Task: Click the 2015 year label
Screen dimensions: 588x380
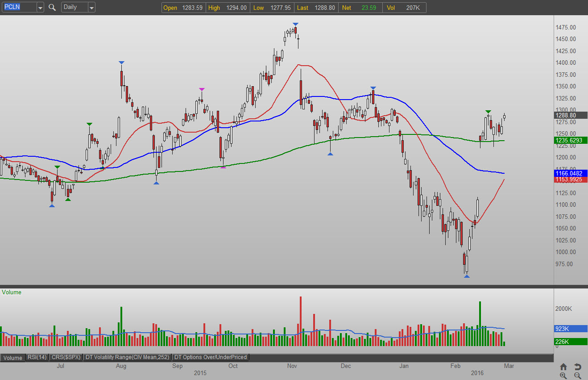Action: point(200,372)
